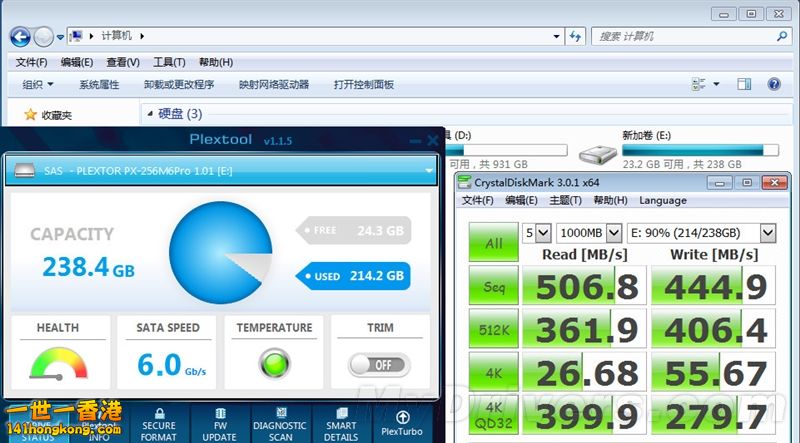The width and height of the screenshot is (800, 443).
Task: Open CrystalDiskMark Language menu
Action: click(663, 201)
